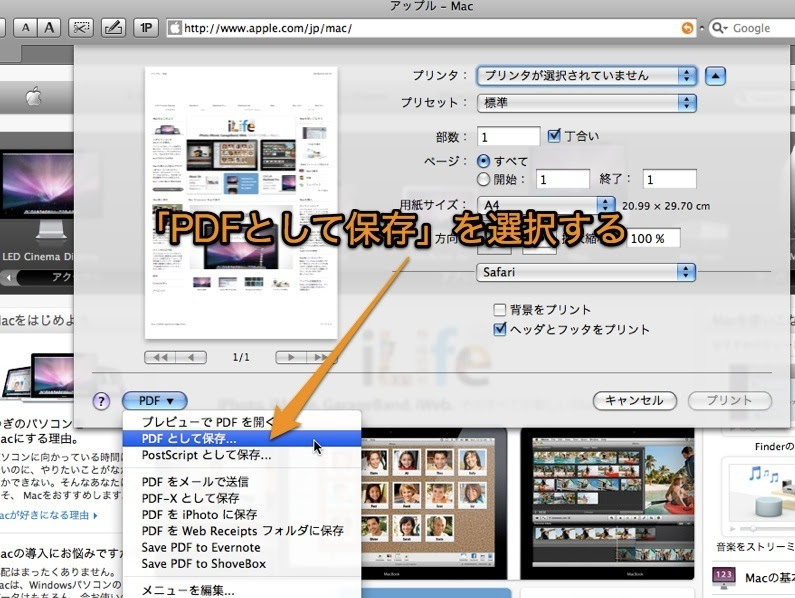Screen dimensions: 795x598
Task: Open the プリセット 標準 dropdown
Action: (x=587, y=103)
